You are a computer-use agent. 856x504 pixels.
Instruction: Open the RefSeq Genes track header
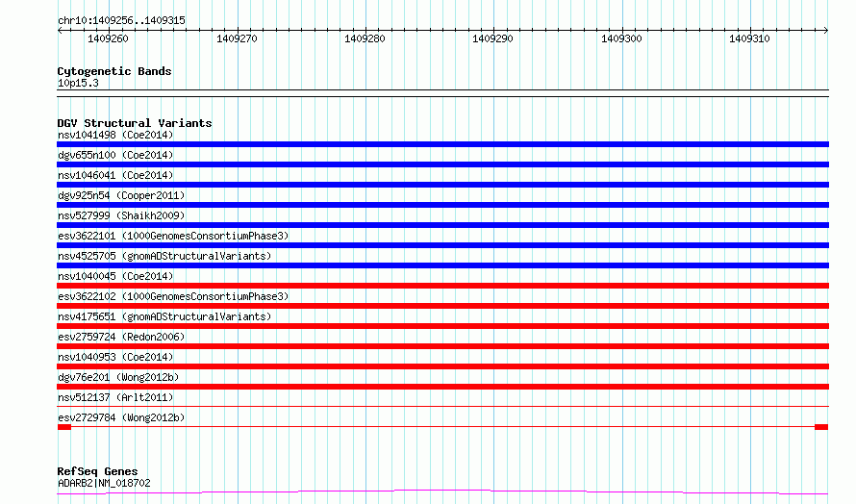[97, 471]
